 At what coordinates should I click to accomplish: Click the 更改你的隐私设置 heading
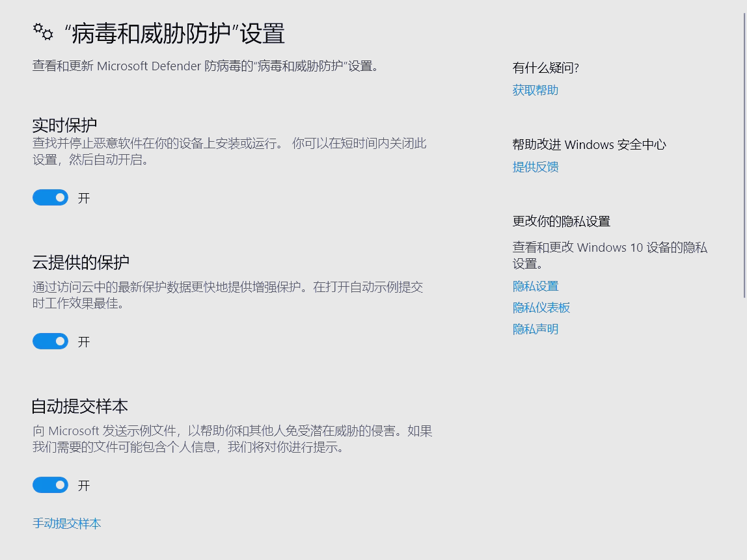561,221
